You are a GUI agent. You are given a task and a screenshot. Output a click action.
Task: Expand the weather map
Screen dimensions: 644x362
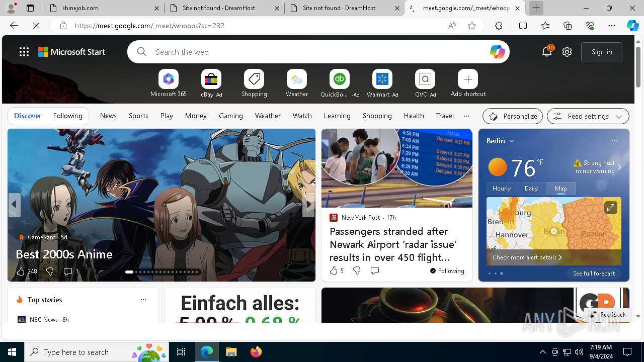pyautogui.click(x=610, y=207)
